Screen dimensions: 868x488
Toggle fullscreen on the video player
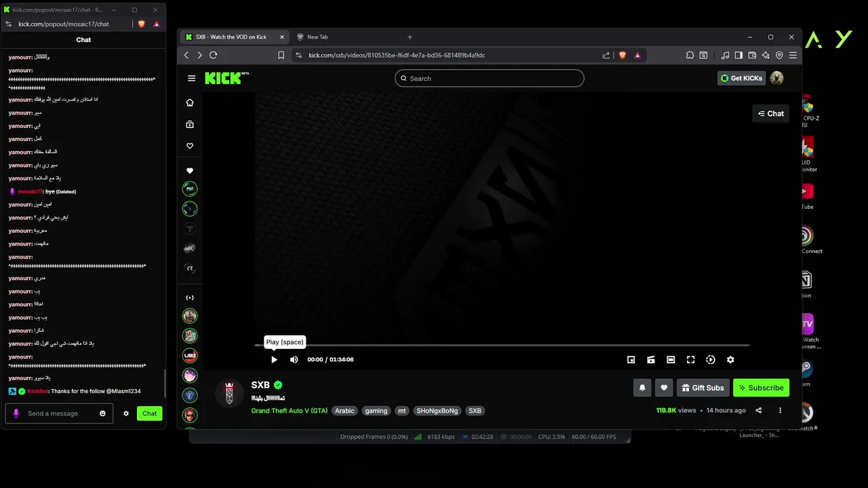pyautogui.click(x=690, y=360)
